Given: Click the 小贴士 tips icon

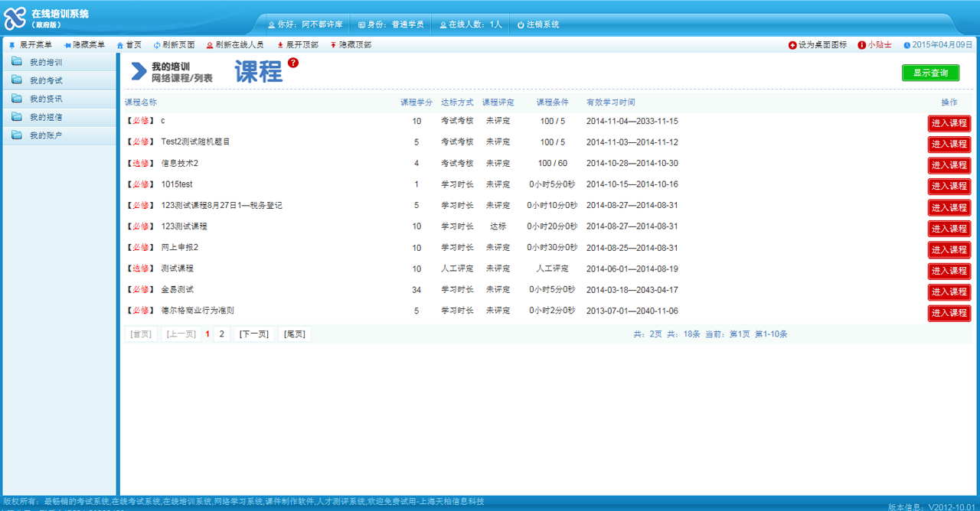Looking at the screenshot, I should tap(861, 45).
